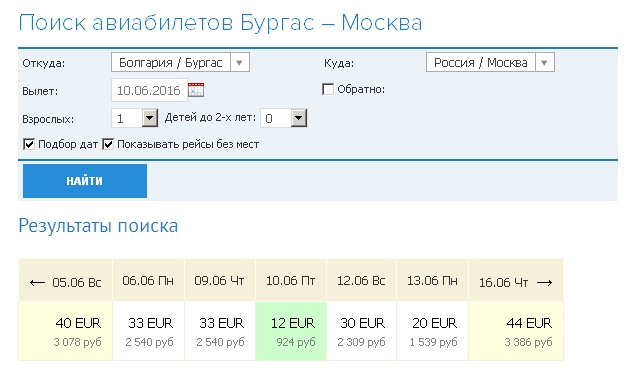Choose the 40 EUR fare cell
This screenshot has height=375, width=632.
(x=65, y=331)
